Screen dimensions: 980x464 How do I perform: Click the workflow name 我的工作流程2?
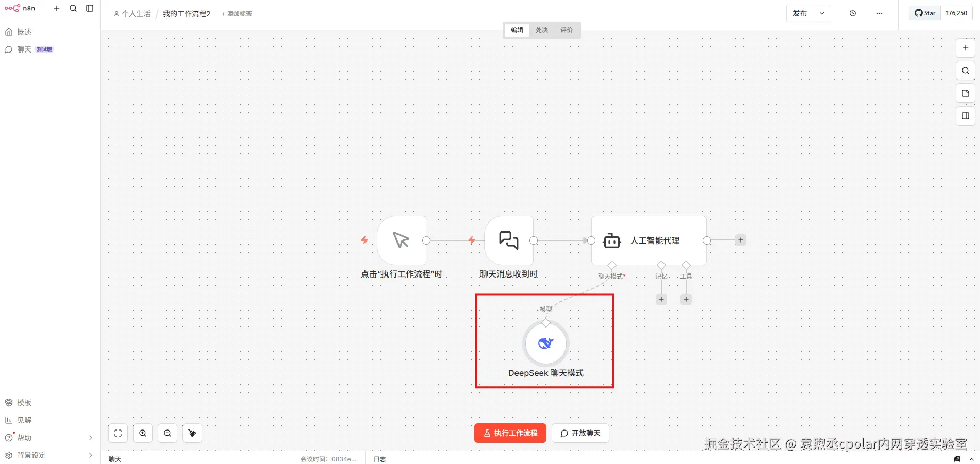click(187, 14)
